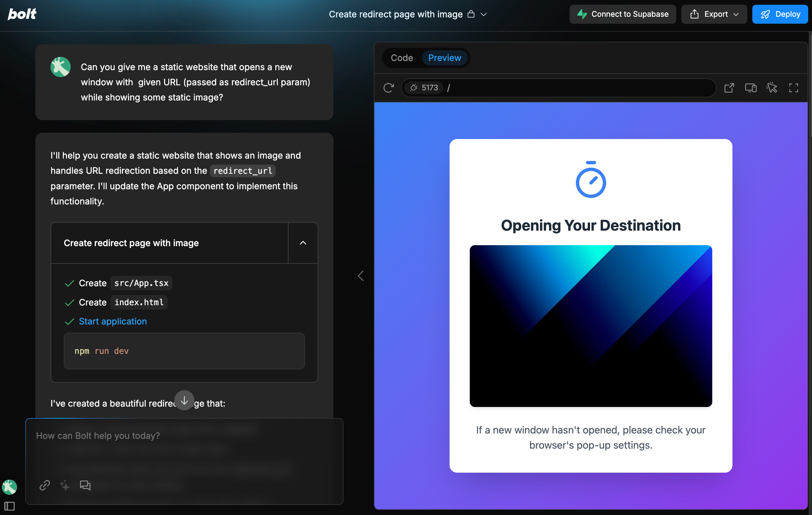Open preview in new tab icon
The width and height of the screenshot is (812, 515).
coord(729,88)
